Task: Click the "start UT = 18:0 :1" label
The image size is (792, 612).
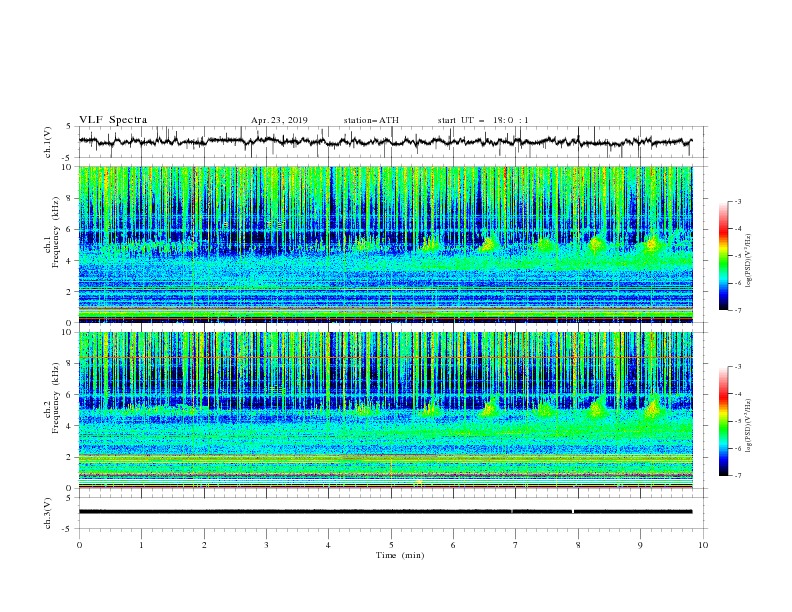Action: (483, 120)
